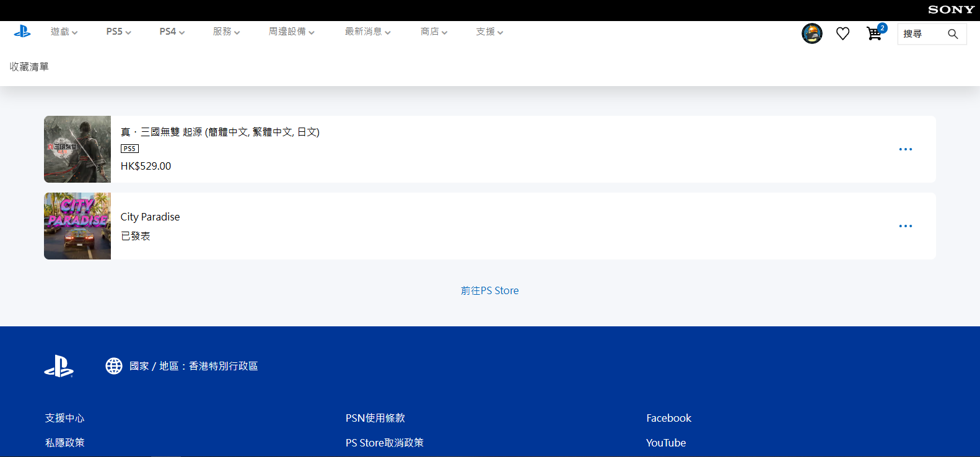Expand the 商店 navigation menu
Screen dimensions: 980x457
(x=434, y=32)
